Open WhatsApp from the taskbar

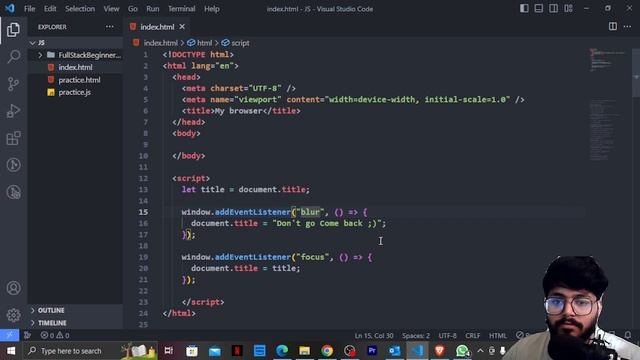tap(462, 351)
